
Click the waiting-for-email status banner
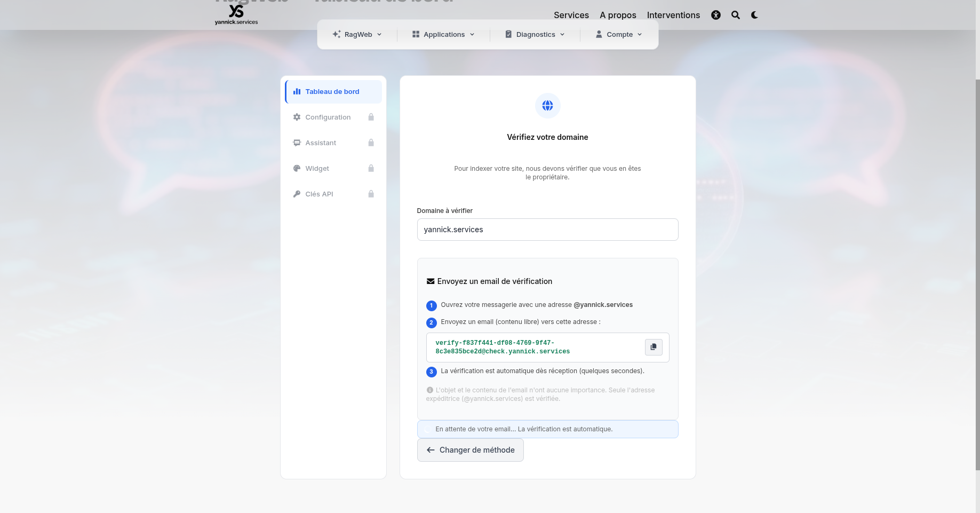(x=547, y=429)
